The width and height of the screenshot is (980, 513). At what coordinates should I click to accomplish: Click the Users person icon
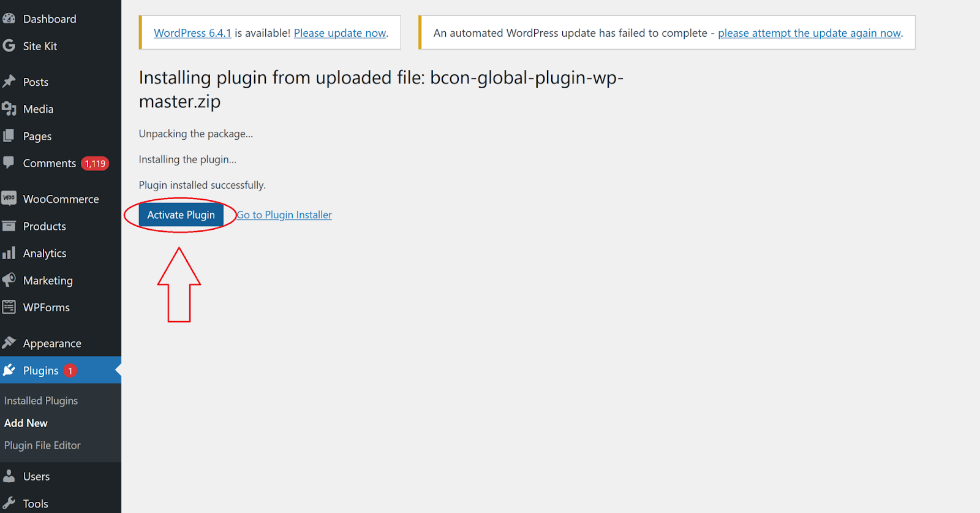[x=9, y=476]
